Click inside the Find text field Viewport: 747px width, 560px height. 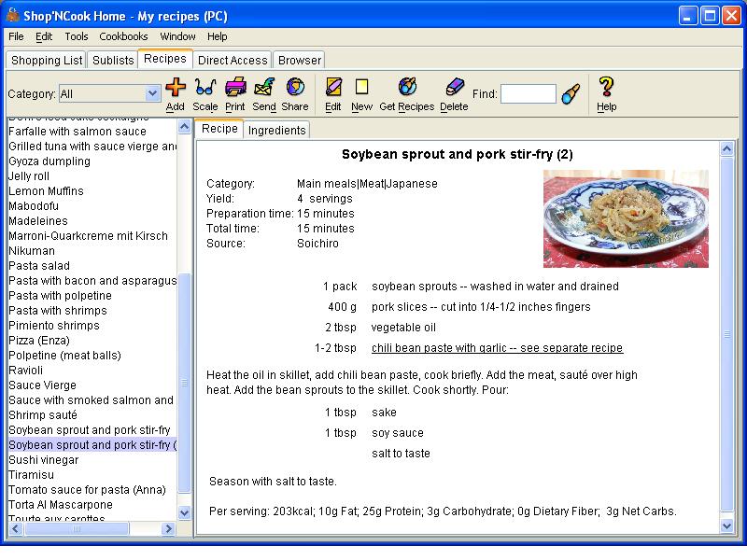pyautogui.click(x=528, y=92)
